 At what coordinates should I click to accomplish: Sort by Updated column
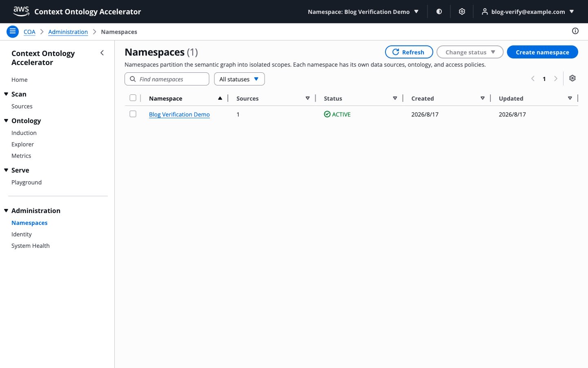570,98
